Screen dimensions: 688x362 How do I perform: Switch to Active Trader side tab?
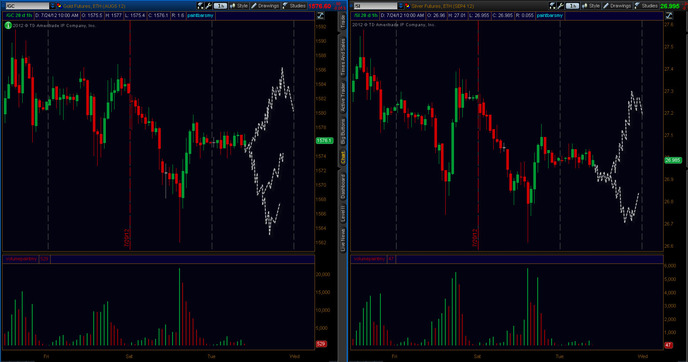pyautogui.click(x=343, y=97)
